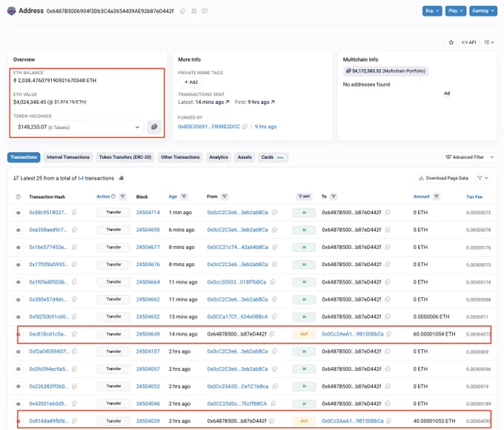Preview transaction 0x58c9518027 with eye icon
504x430 pixels.
pyautogui.click(x=19, y=213)
